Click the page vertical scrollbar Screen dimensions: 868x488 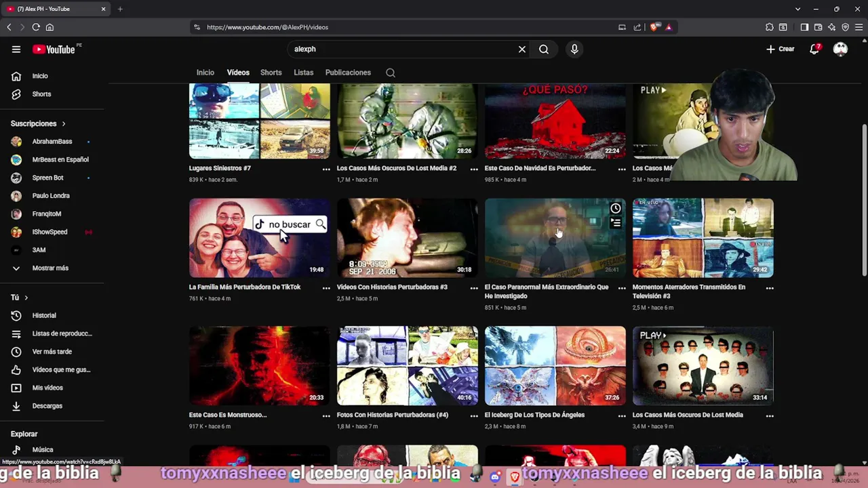pos(864,200)
